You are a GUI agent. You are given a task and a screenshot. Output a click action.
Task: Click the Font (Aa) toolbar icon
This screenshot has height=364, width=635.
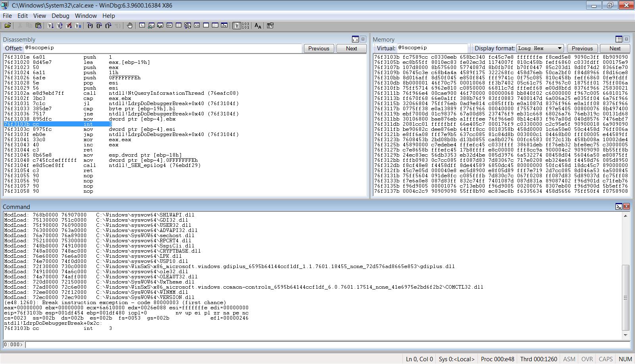coord(258,26)
